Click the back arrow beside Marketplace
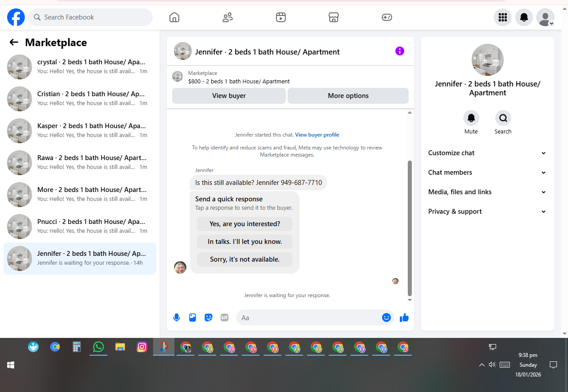The width and height of the screenshot is (568, 392). (14, 42)
